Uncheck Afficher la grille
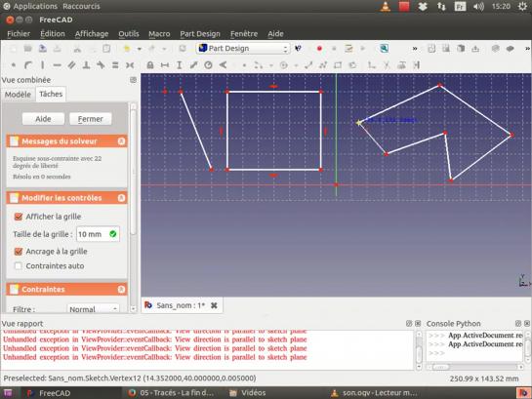This screenshot has width=532, height=399. 19,217
